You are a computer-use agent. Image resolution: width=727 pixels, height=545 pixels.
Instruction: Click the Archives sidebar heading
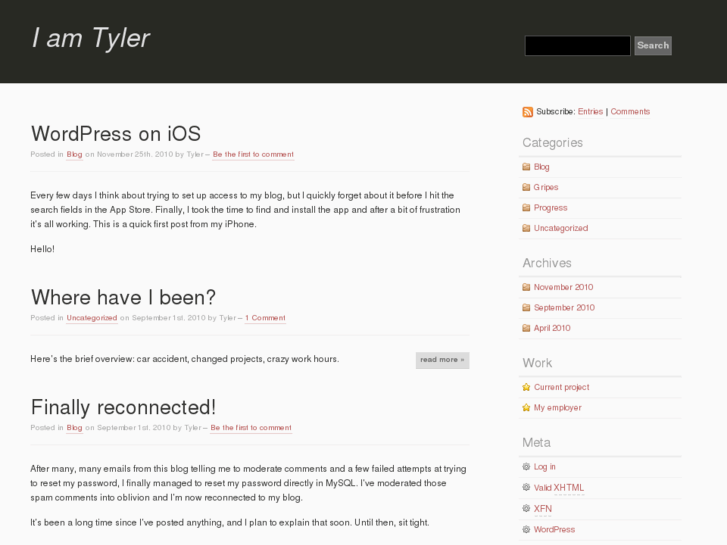tap(547, 263)
